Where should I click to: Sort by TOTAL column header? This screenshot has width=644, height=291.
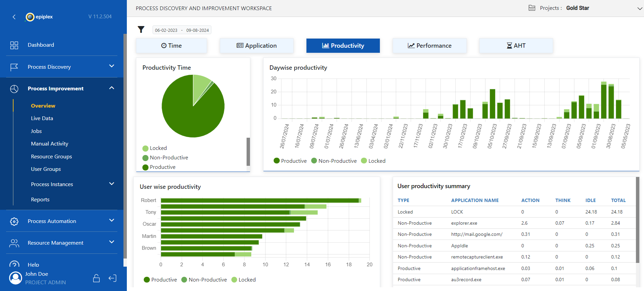(618, 200)
